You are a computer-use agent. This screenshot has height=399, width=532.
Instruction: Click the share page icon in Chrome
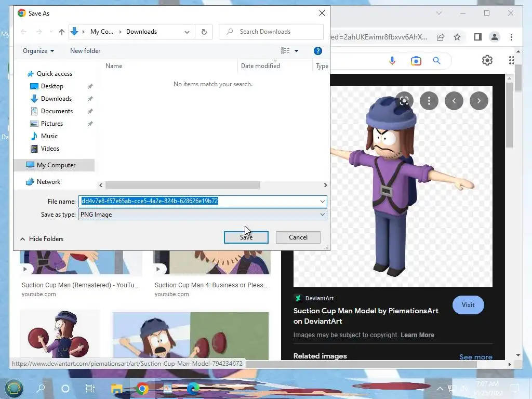coord(441,37)
